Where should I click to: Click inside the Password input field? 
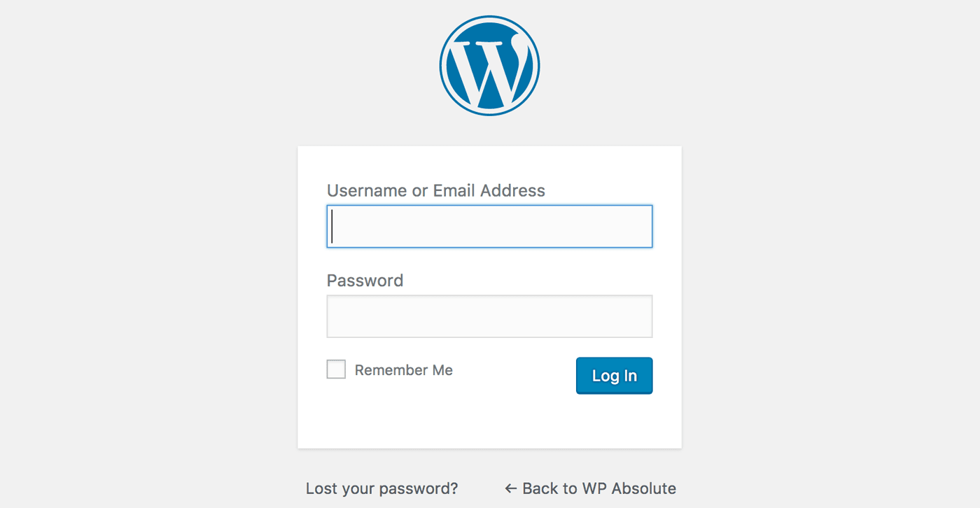(489, 316)
